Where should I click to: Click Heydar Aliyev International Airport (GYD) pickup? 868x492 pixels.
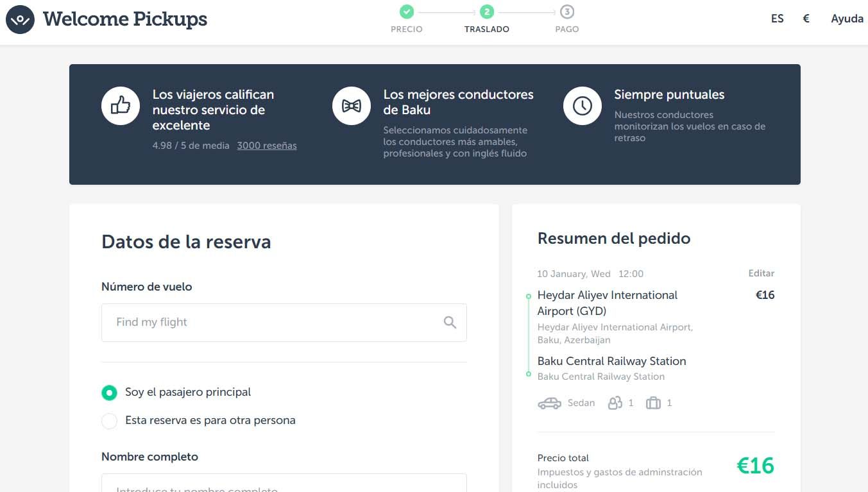pyautogui.click(x=608, y=303)
